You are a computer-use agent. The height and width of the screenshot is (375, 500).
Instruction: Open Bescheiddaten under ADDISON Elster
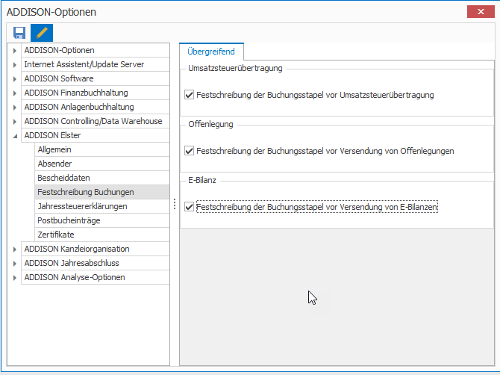[x=102, y=178]
